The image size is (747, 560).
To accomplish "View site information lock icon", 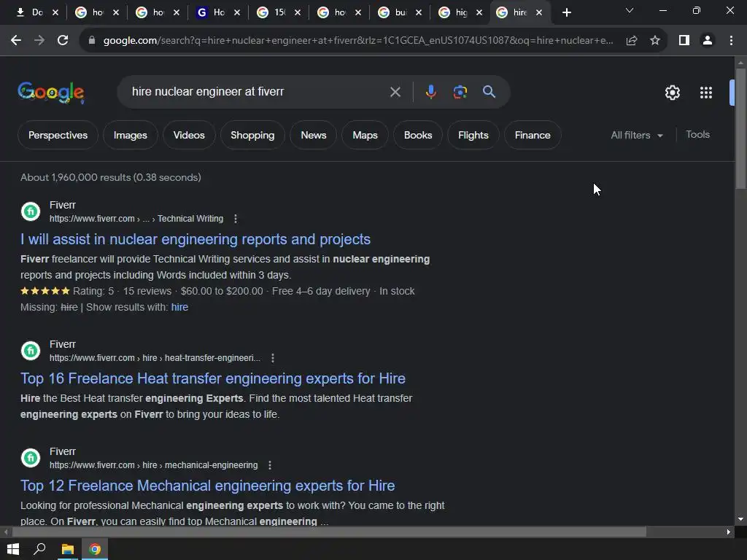I will pos(92,41).
